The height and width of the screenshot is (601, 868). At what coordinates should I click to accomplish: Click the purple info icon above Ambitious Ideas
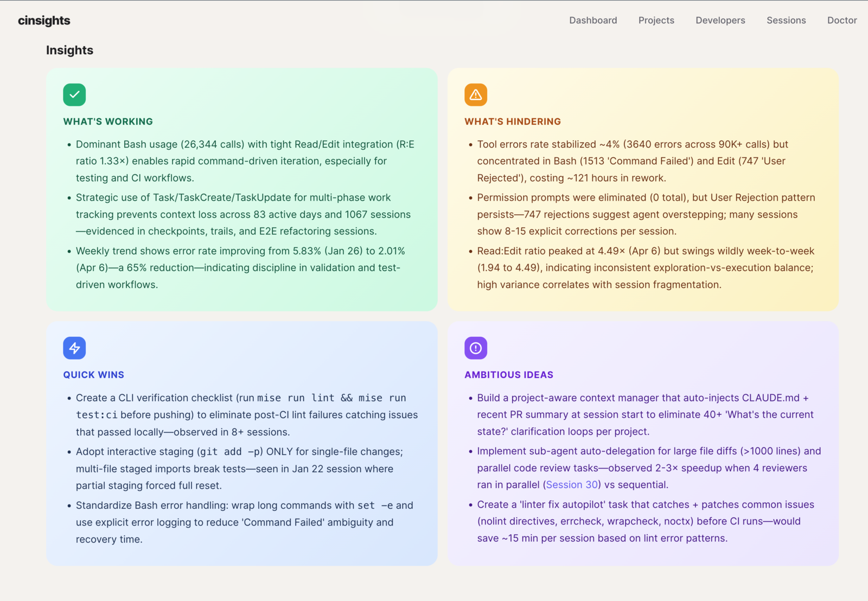[475, 348]
